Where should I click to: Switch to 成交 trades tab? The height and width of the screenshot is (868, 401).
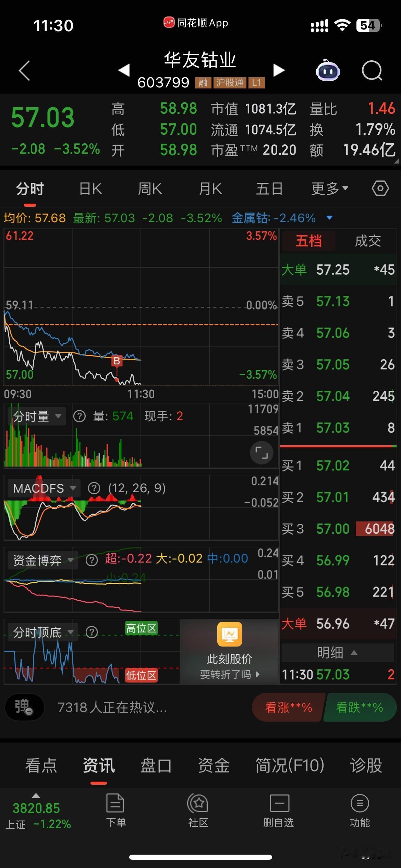(368, 241)
